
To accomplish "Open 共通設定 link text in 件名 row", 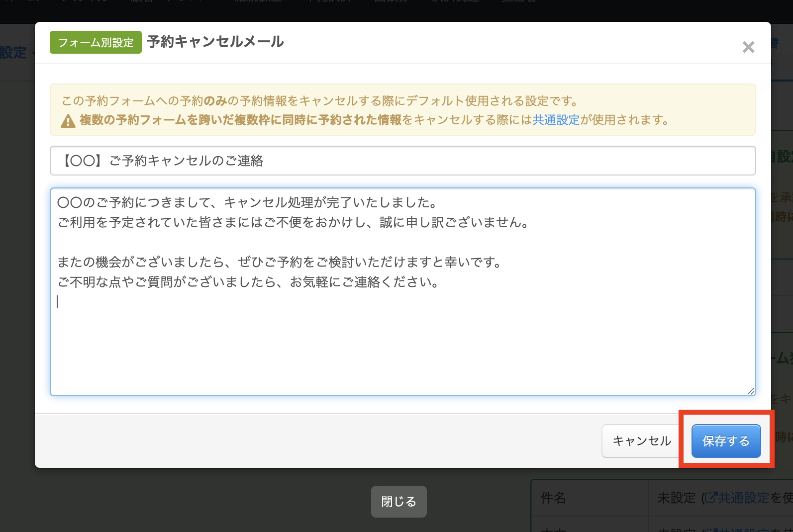I will point(743,498).
